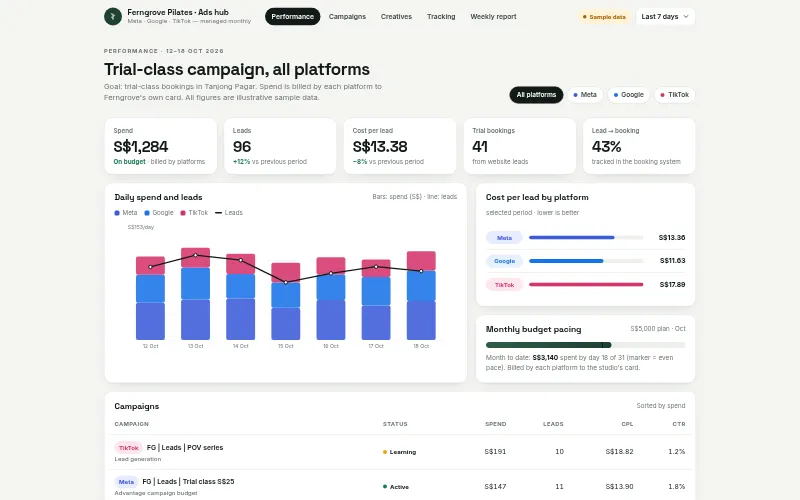Sort by the SPEND column header

(x=495, y=424)
